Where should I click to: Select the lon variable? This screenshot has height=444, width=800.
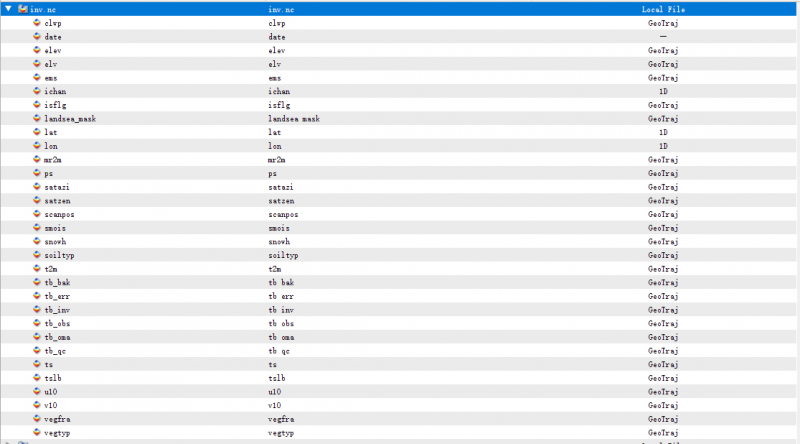click(x=51, y=146)
